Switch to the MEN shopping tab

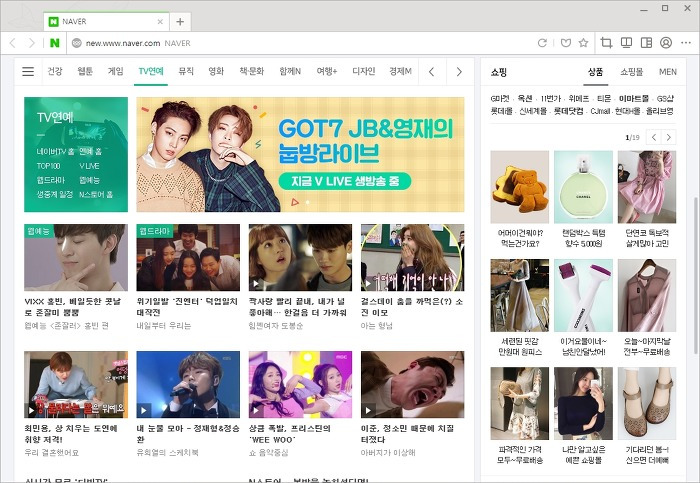point(668,72)
